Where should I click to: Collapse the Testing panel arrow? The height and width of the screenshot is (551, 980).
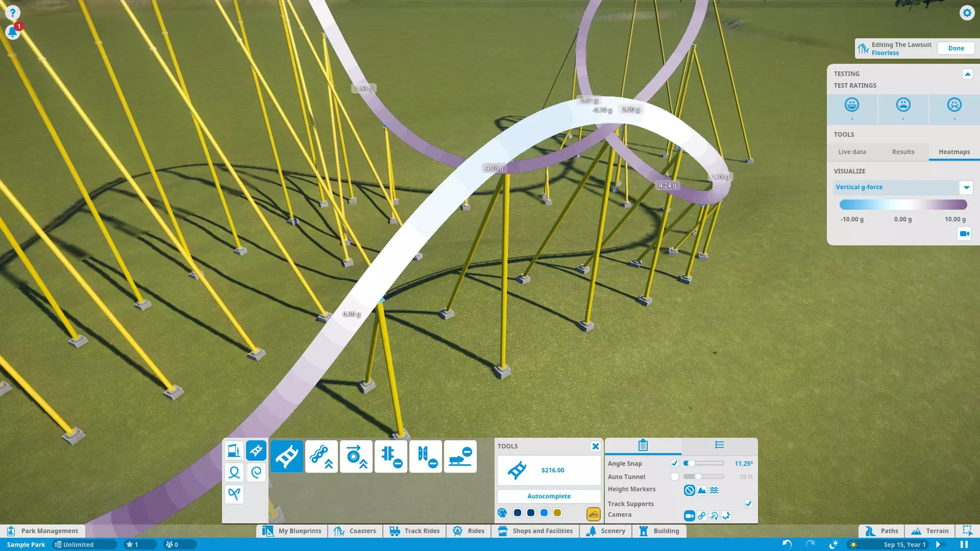pos(967,74)
